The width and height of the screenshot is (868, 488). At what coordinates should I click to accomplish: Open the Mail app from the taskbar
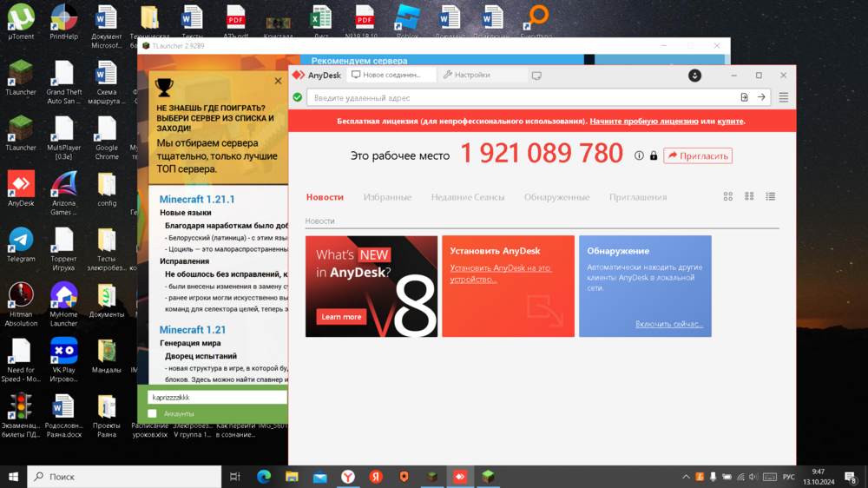coord(320,477)
